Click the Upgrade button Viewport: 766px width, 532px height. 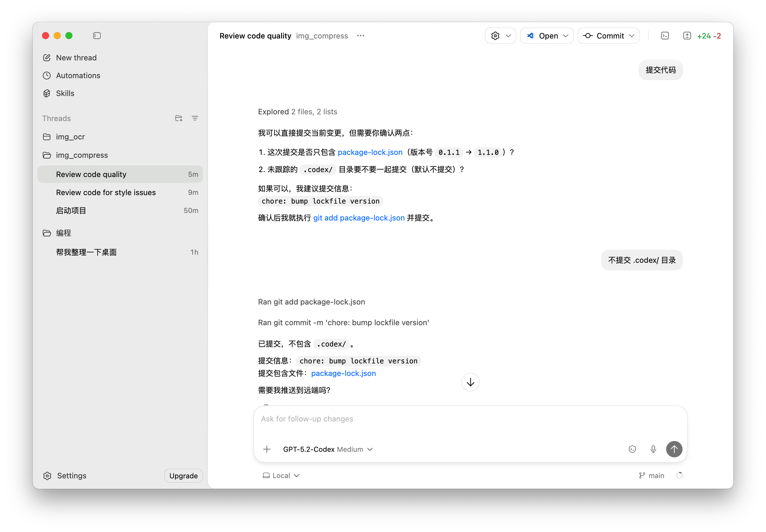pos(183,476)
